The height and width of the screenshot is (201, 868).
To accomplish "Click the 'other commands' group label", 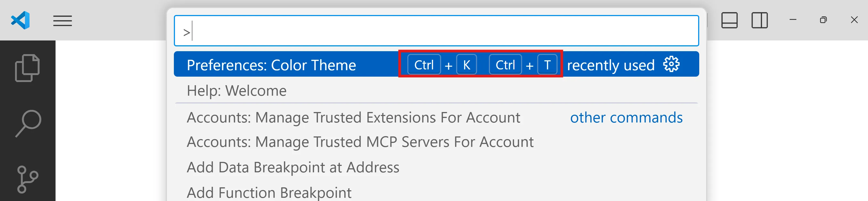I will coord(626,117).
